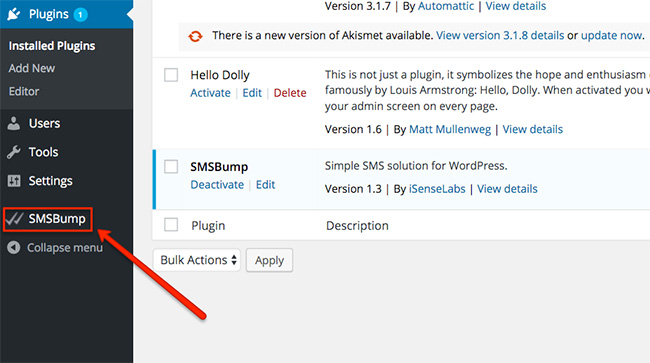Deactivate the SMSBump plugin
This screenshot has height=363, width=650.
(x=217, y=184)
